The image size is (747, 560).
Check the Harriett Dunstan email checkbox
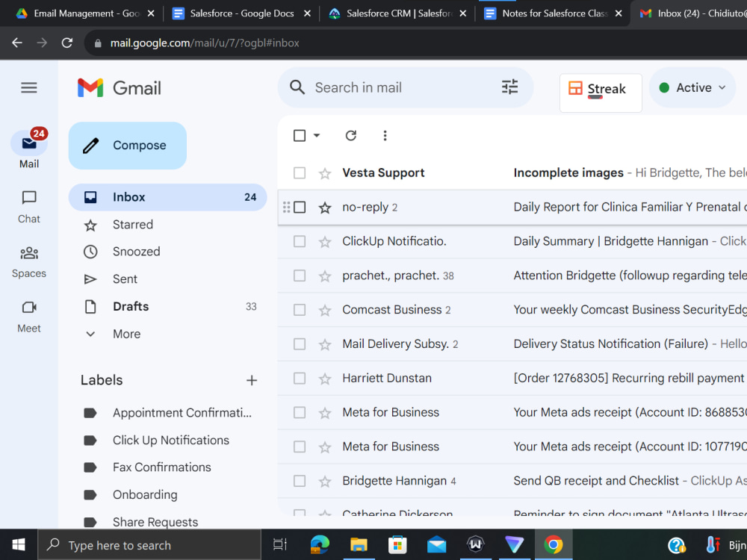pyautogui.click(x=300, y=379)
